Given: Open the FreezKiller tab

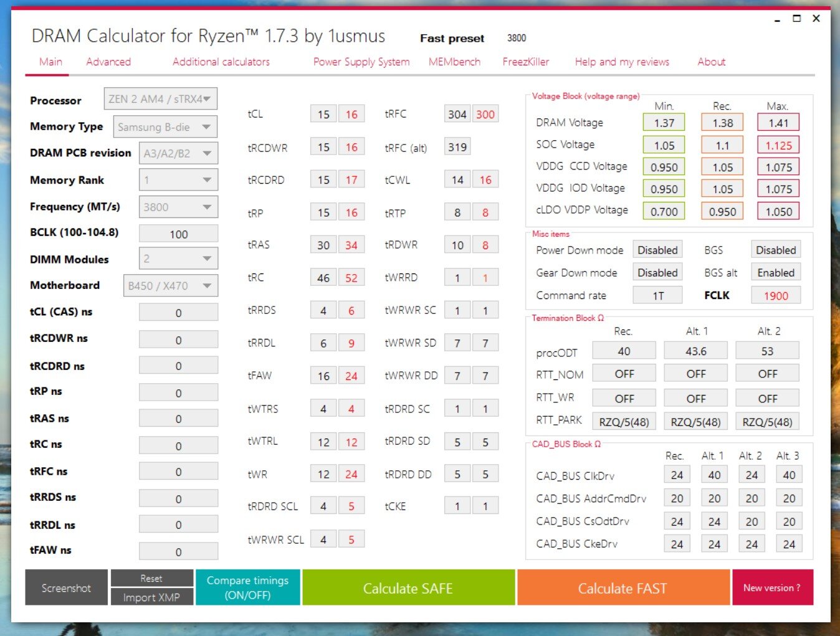Looking at the screenshot, I should pyautogui.click(x=526, y=62).
